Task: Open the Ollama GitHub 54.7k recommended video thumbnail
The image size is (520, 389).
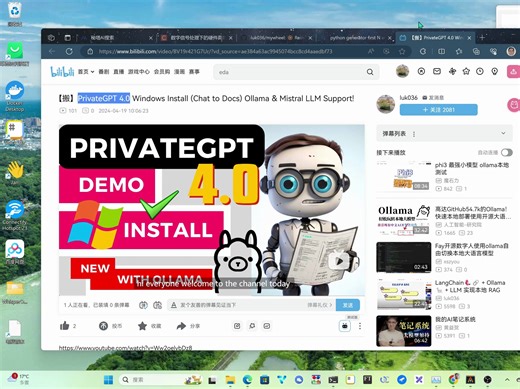Action: pyautogui.click(x=404, y=220)
